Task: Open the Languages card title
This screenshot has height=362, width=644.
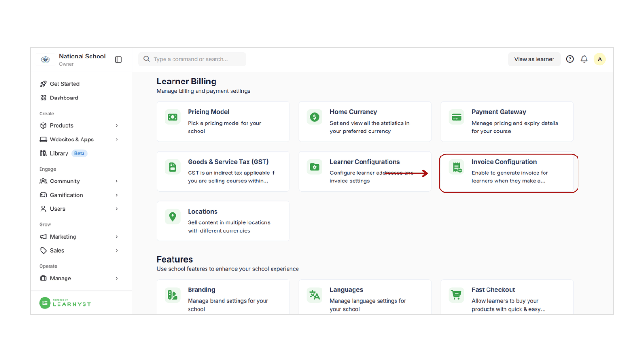Action: pos(347,290)
